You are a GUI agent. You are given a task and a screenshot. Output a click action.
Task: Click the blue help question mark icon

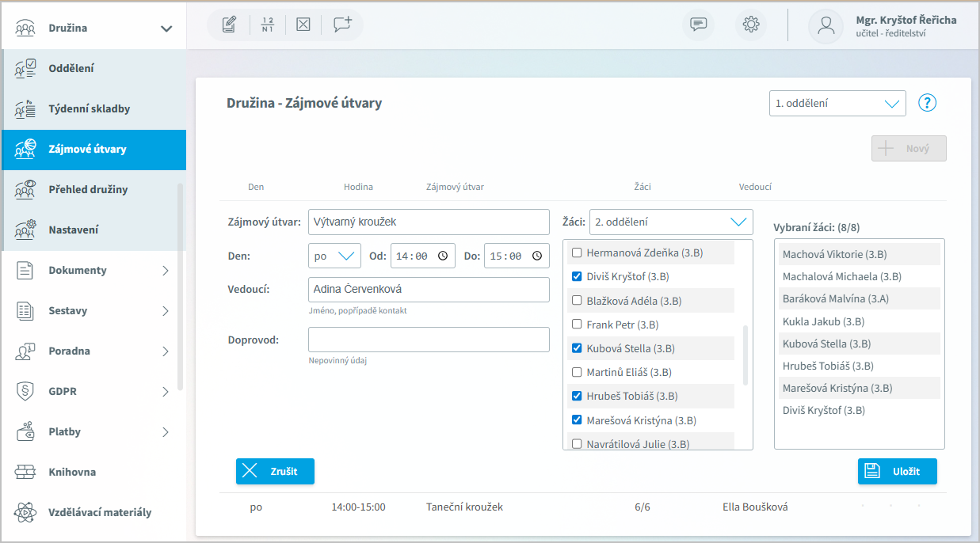click(x=927, y=103)
